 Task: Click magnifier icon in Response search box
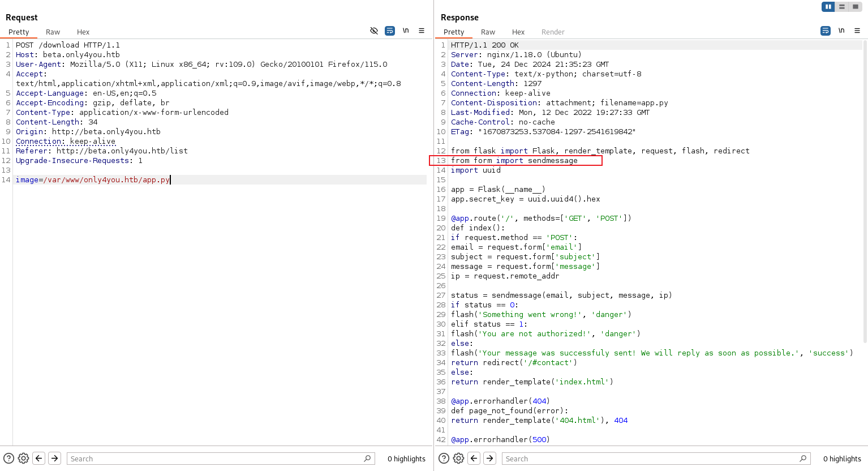tap(803, 459)
